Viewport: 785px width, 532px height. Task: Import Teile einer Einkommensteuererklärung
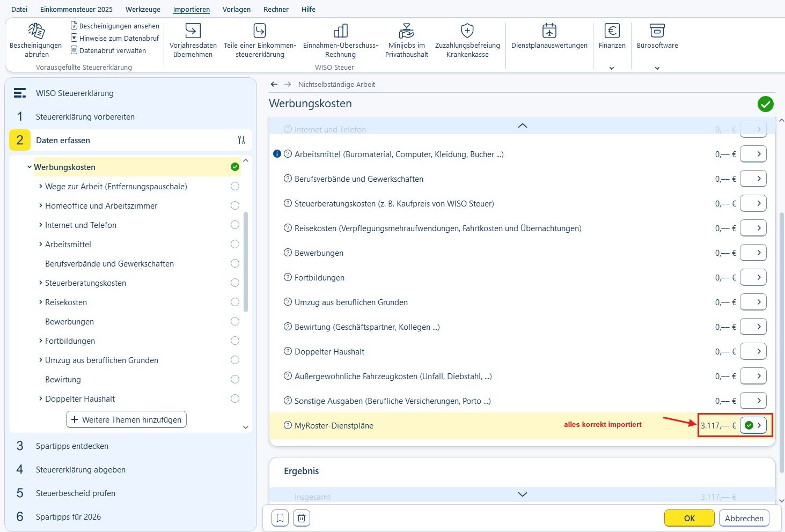(260, 40)
